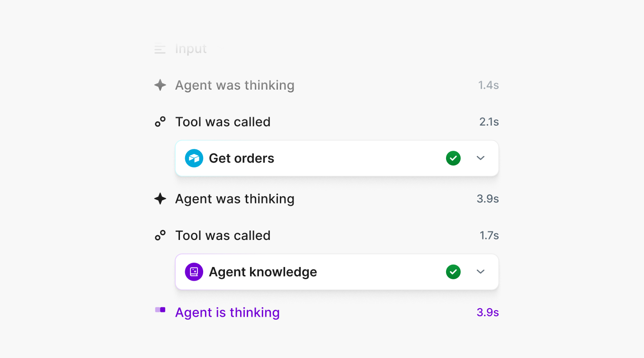Expand the Agent knowledge card
Viewport: 644px width, 358px height.
(x=481, y=272)
